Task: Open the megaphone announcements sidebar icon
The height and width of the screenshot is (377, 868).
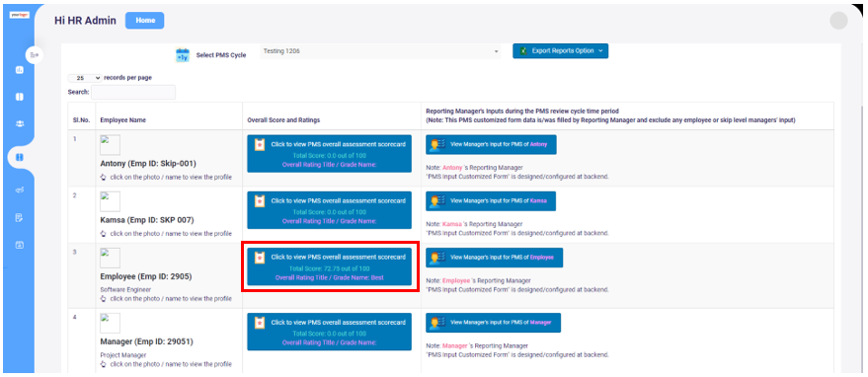Action: (20, 189)
